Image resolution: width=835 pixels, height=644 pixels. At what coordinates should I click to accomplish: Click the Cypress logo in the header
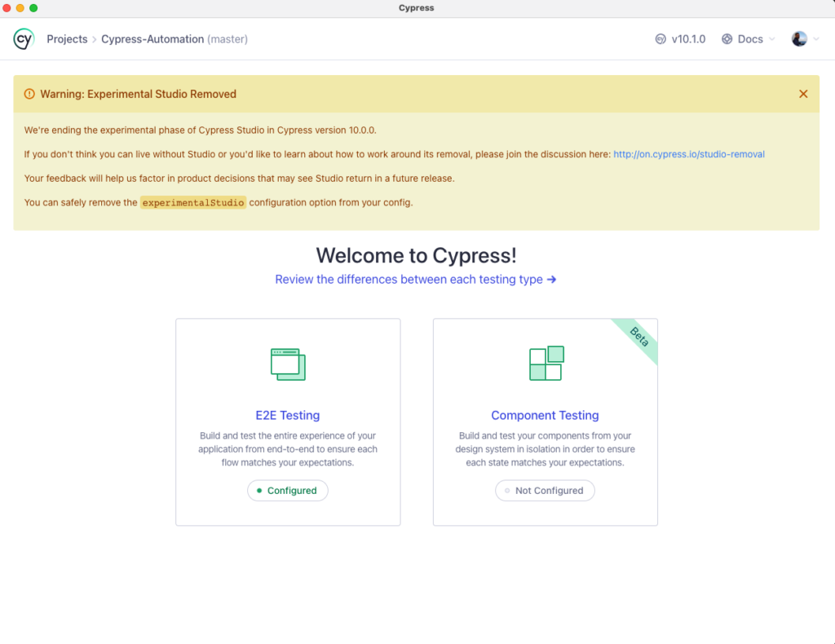click(x=23, y=38)
